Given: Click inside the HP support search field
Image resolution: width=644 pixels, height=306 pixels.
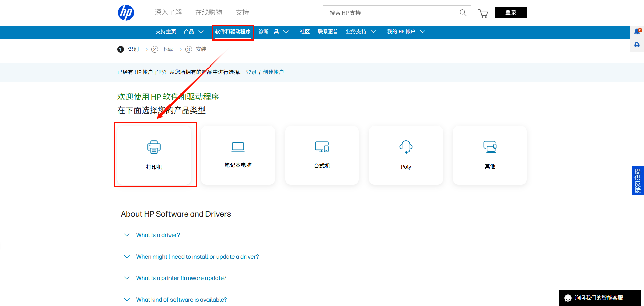Looking at the screenshot, I should (x=387, y=13).
